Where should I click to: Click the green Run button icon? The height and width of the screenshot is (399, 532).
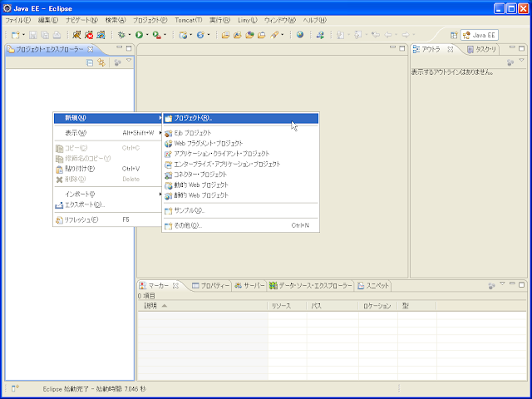coord(139,35)
